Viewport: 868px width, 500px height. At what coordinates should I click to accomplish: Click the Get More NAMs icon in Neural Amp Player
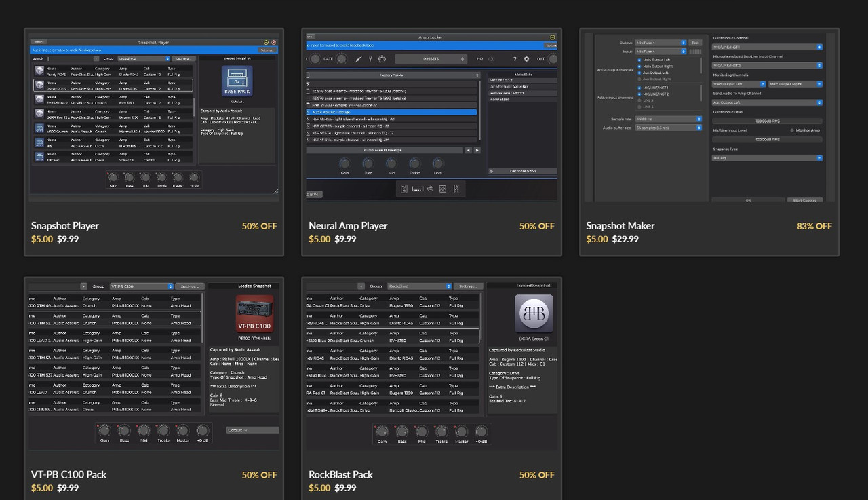click(x=492, y=171)
